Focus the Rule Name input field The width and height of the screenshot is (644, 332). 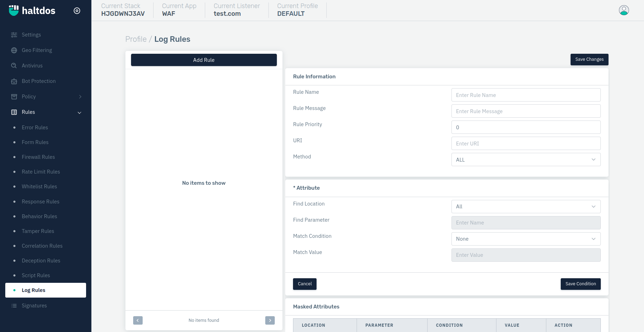coord(526,95)
